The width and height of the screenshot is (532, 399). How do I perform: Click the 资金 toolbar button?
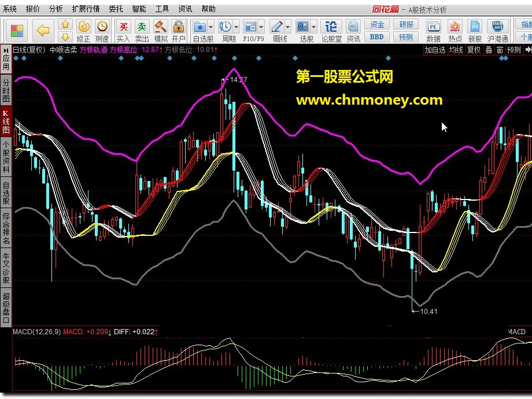pos(377,24)
